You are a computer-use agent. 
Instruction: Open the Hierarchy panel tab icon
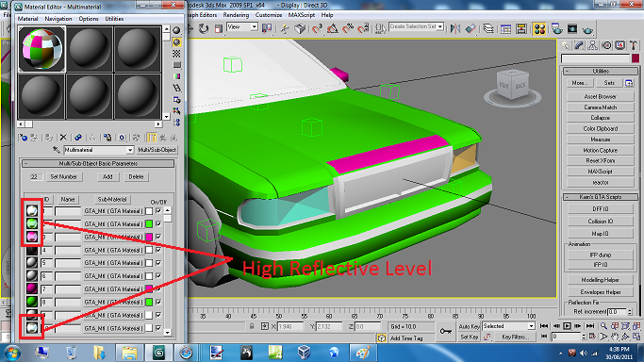point(593,45)
